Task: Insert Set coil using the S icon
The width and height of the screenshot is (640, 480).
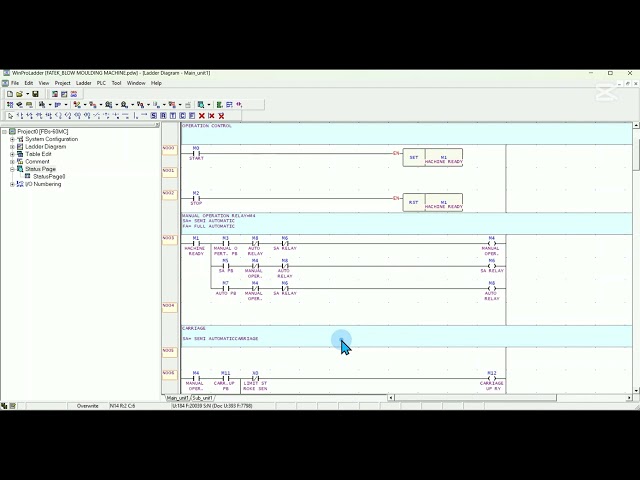Action: pos(153,116)
